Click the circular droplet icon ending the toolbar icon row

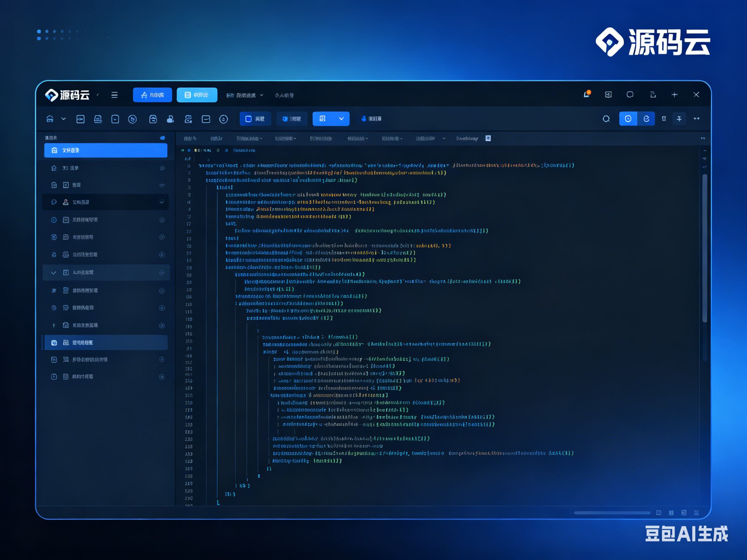point(223,119)
